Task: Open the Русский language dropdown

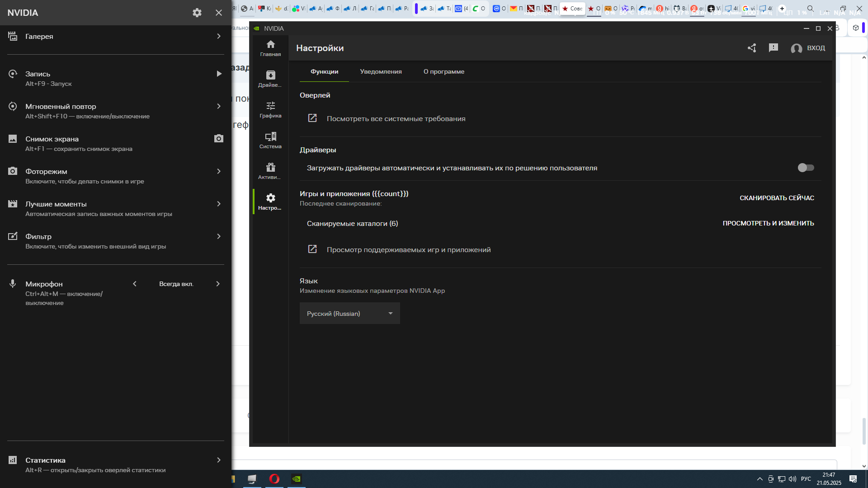Action: pos(349,313)
